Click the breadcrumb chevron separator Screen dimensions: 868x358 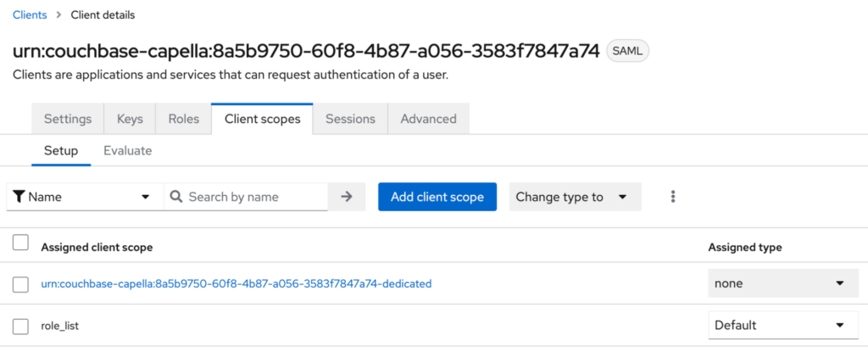tap(58, 15)
